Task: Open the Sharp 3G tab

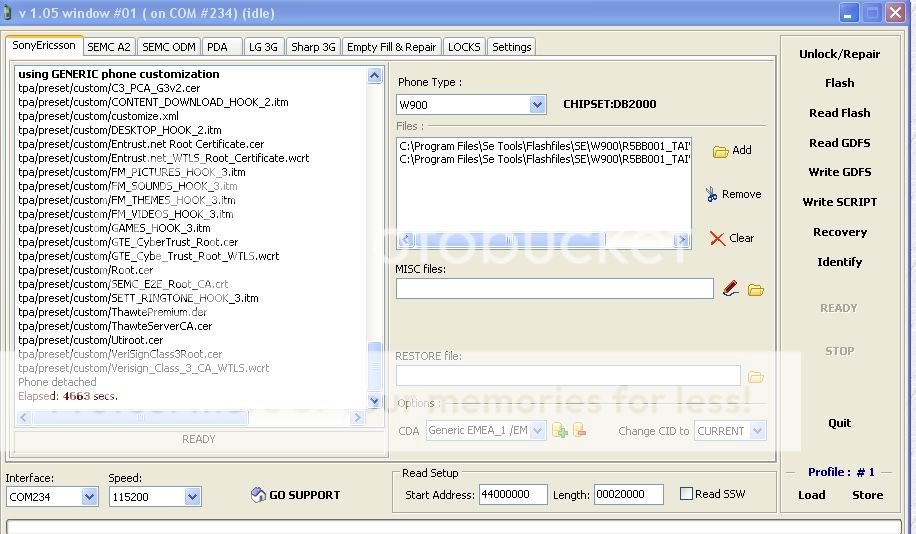Action: pyautogui.click(x=313, y=47)
